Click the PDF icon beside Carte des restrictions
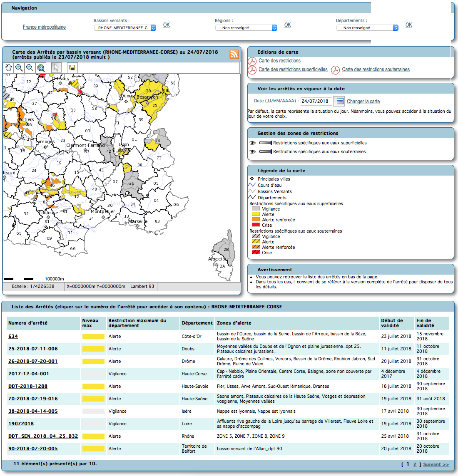The height and width of the screenshot is (476, 458). [252, 61]
